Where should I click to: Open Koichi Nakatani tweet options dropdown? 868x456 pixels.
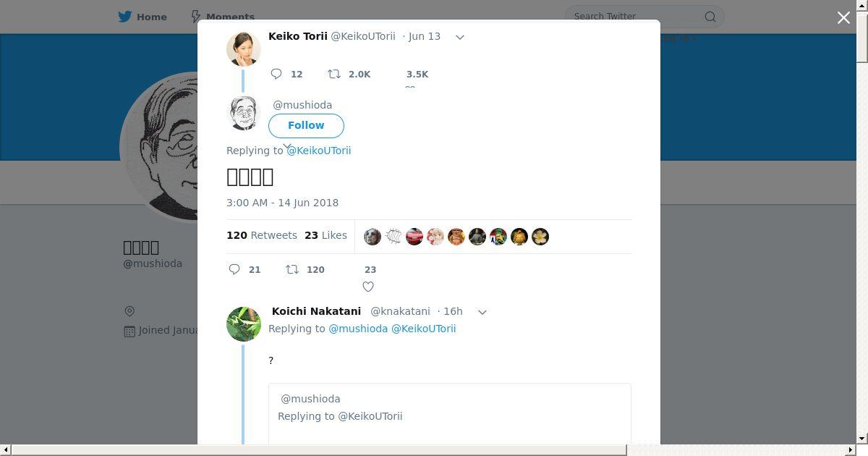[482, 312]
